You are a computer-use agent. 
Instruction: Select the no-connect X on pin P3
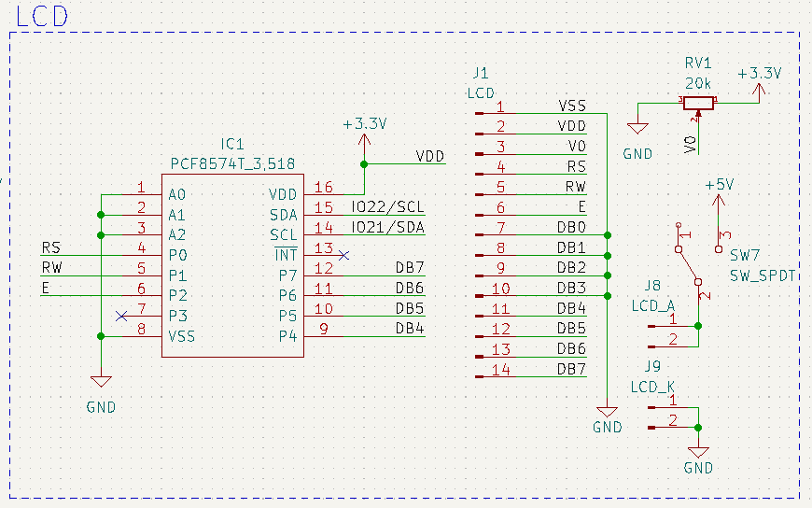[120, 317]
